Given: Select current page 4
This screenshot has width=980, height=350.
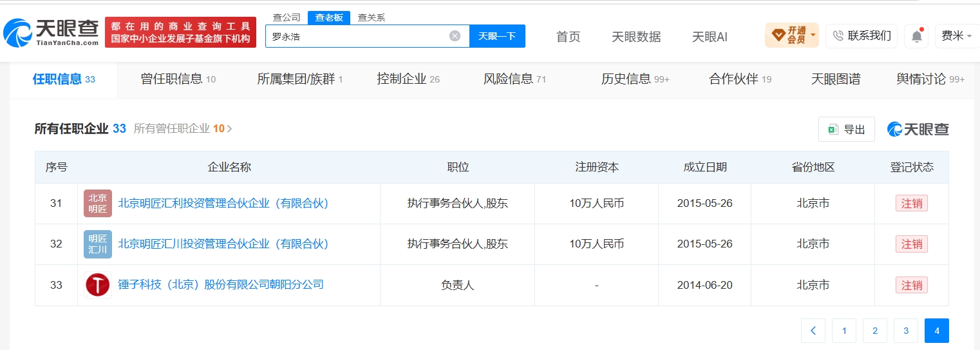Looking at the screenshot, I should pos(937,331).
